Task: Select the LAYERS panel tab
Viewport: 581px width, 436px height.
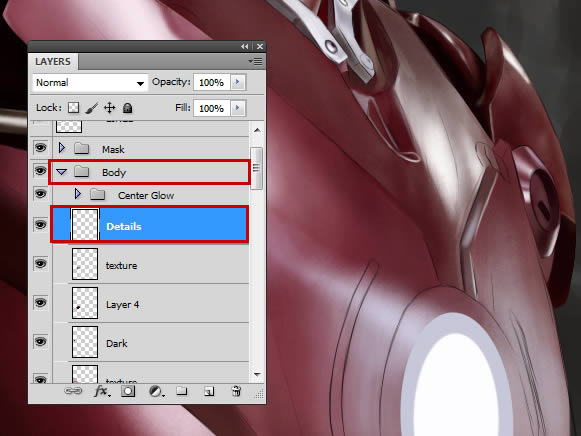Action: [53, 61]
